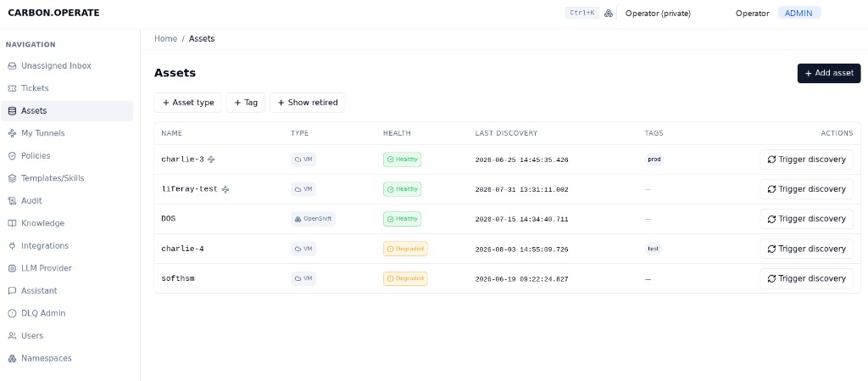868x381 pixels.
Task: Open the DLQ Admin icon in sidebar
Action: [12, 313]
